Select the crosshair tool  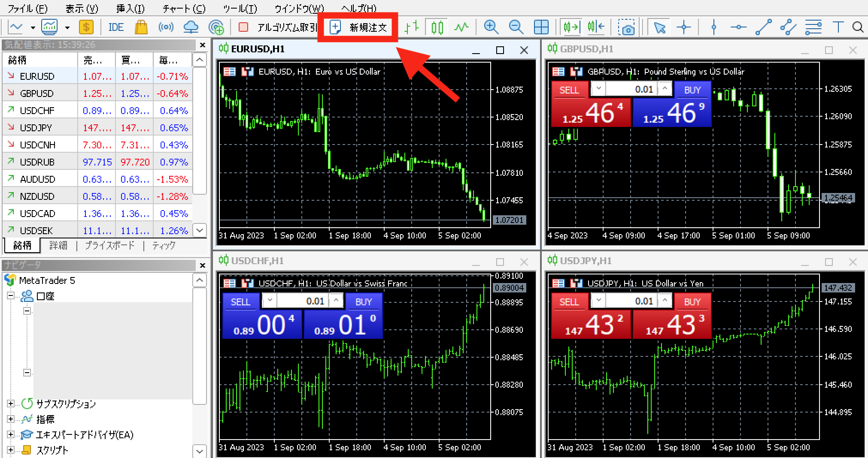[683, 27]
